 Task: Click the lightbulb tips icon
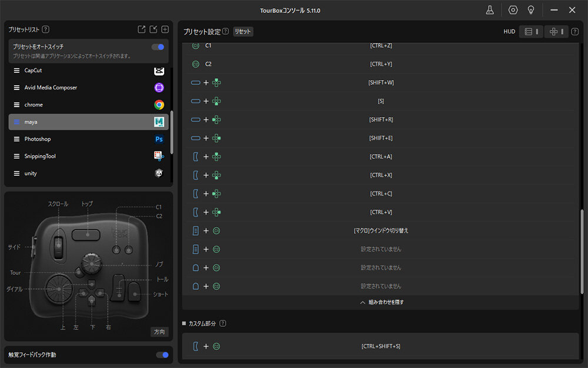530,10
